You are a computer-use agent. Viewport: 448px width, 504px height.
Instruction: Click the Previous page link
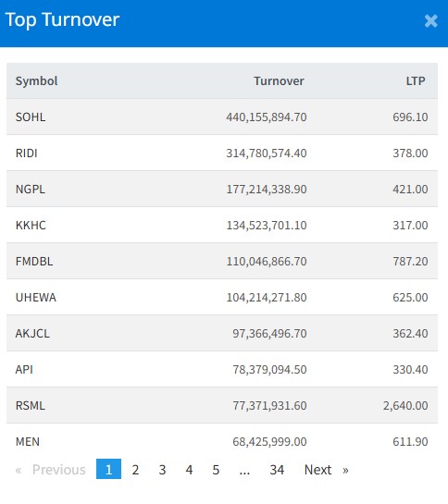[x=59, y=470]
